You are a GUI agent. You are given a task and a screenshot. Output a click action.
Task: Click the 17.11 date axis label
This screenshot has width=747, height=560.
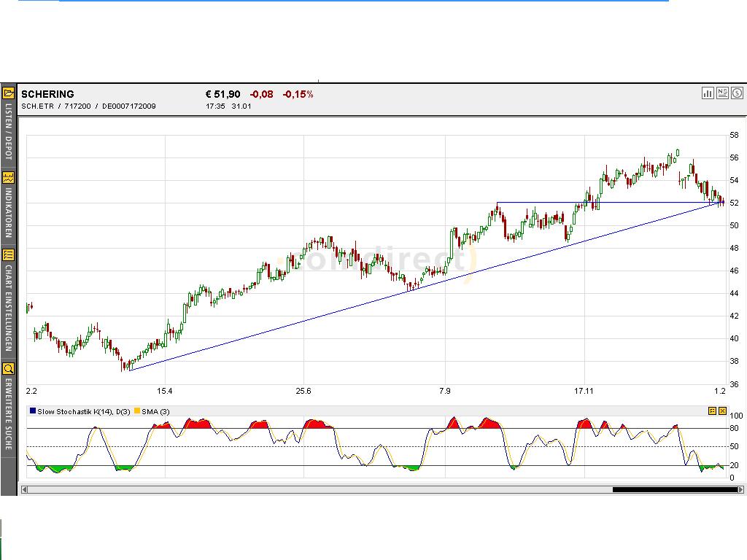pyautogui.click(x=584, y=391)
